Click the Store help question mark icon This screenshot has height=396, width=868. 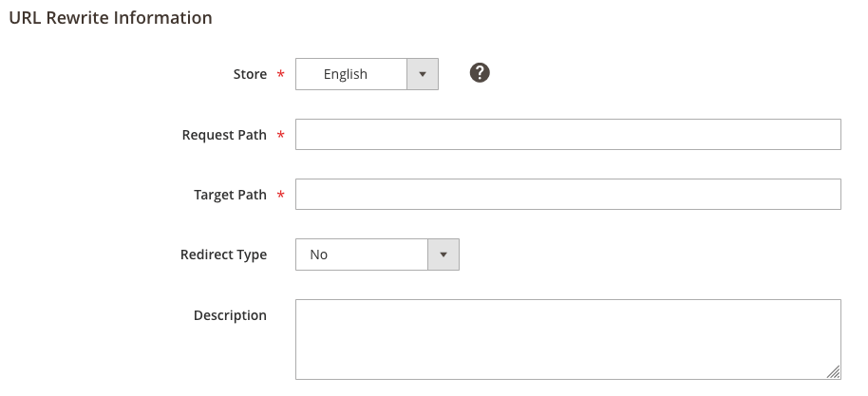[x=480, y=72]
